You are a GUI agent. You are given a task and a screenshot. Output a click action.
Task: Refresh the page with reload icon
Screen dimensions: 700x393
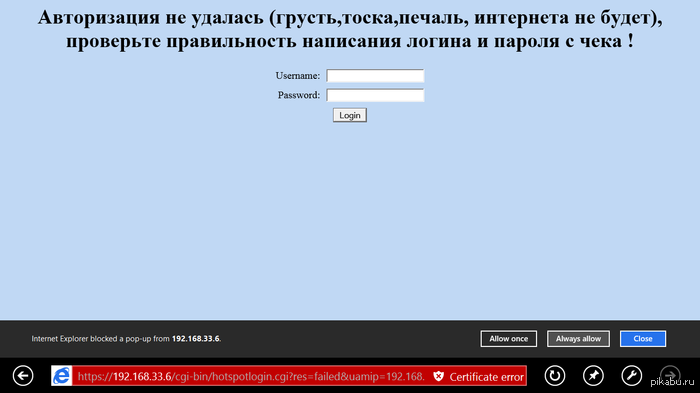pos(554,376)
